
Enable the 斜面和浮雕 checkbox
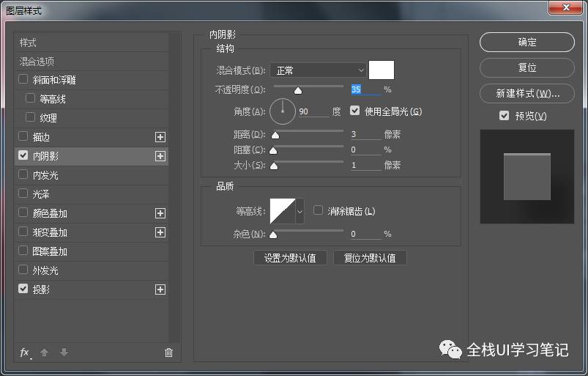tap(23, 79)
